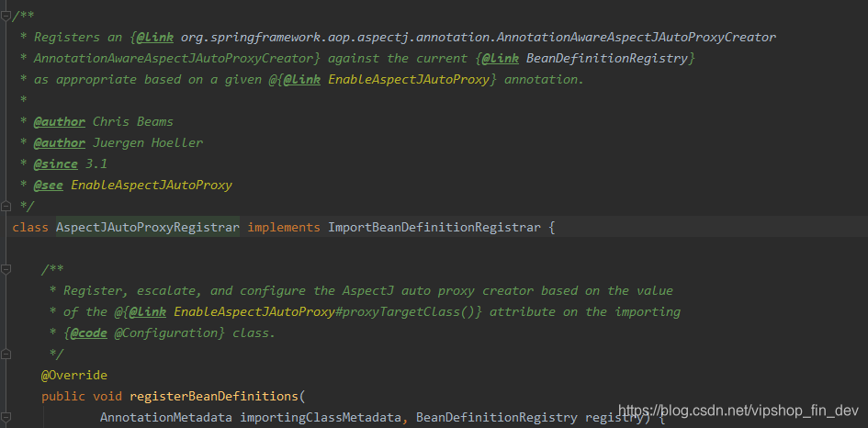Viewport: 868px width, 428px height.
Task: Click the word 'annotation.' ending the description
Action: coord(544,79)
